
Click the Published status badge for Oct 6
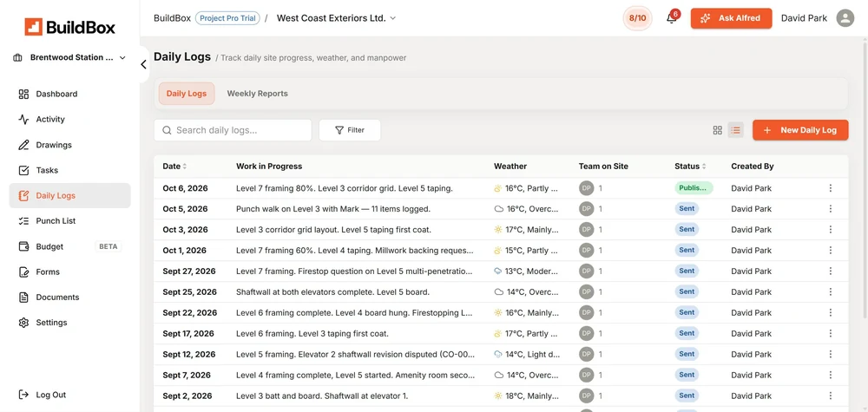pos(693,188)
